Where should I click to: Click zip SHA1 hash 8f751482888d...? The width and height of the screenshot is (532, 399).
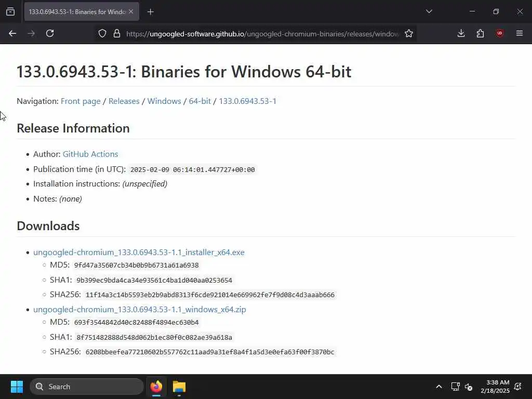click(x=154, y=337)
